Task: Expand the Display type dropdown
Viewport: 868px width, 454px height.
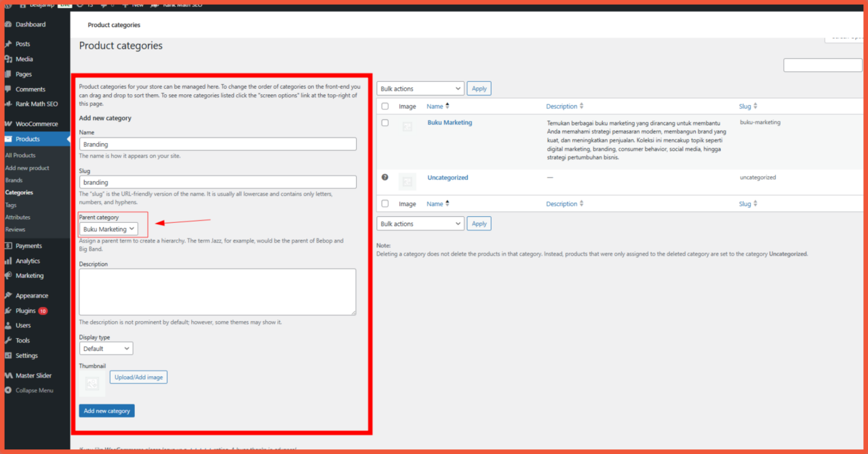Action: point(106,348)
